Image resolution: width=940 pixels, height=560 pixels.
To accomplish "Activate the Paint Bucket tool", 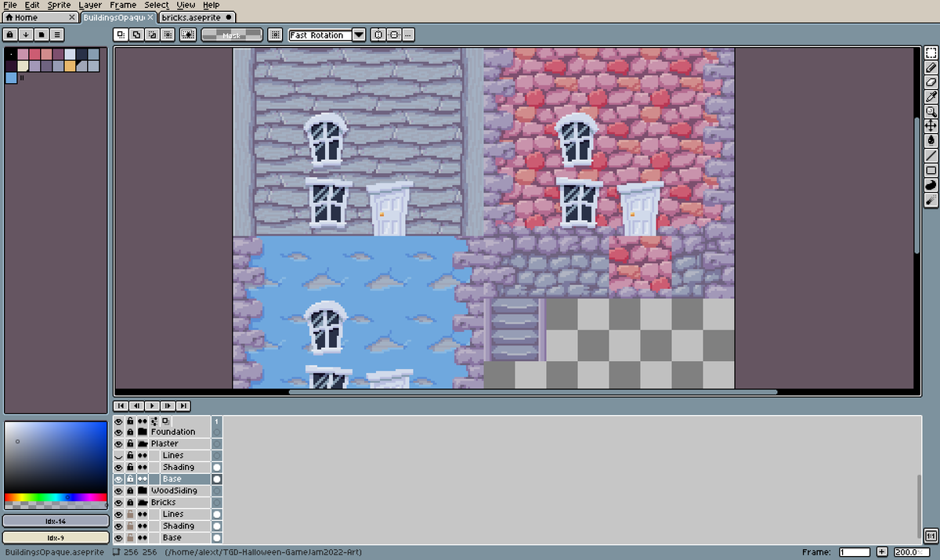I will coord(931,141).
